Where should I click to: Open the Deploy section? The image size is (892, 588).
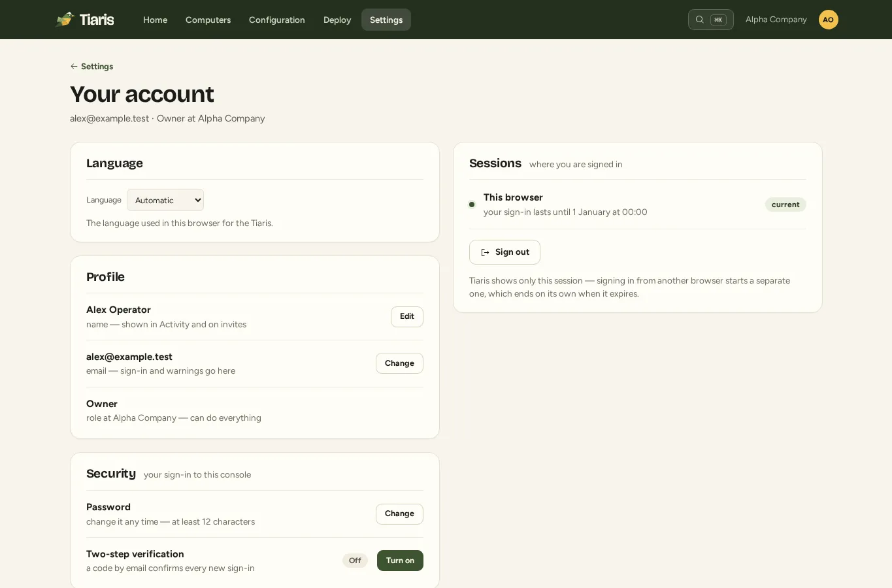pyautogui.click(x=337, y=20)
